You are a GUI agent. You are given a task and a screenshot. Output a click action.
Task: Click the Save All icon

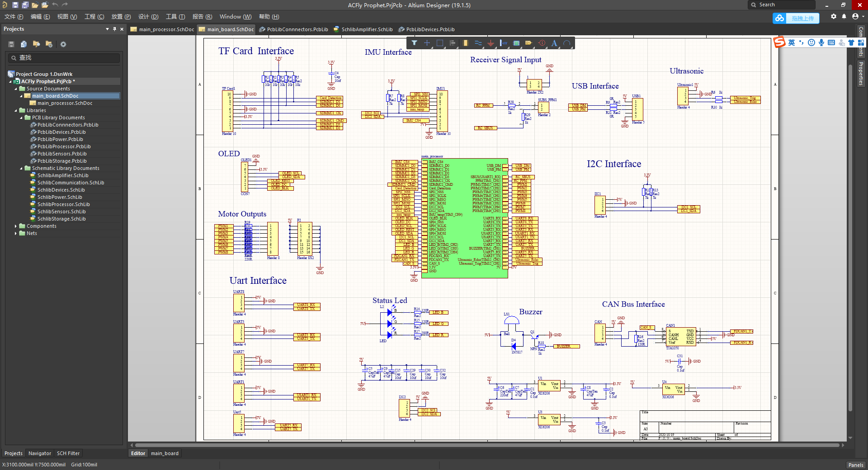point(25,5)
